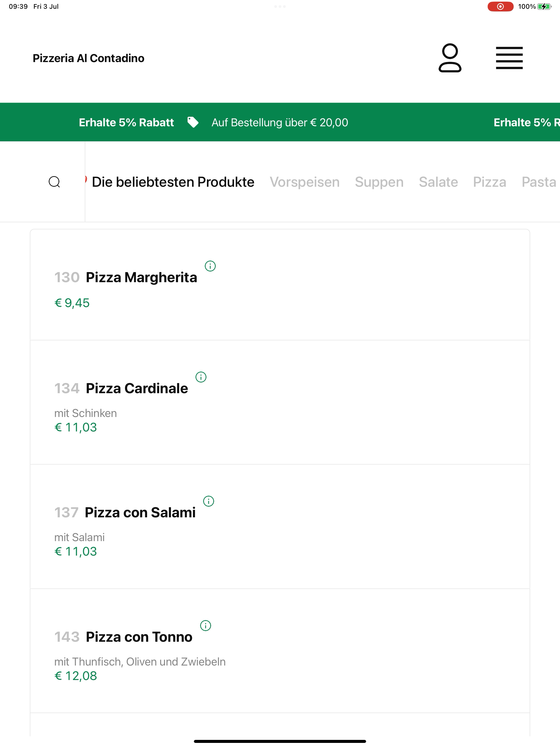Click Pizza con Salami's € 11,03 price

76,552
